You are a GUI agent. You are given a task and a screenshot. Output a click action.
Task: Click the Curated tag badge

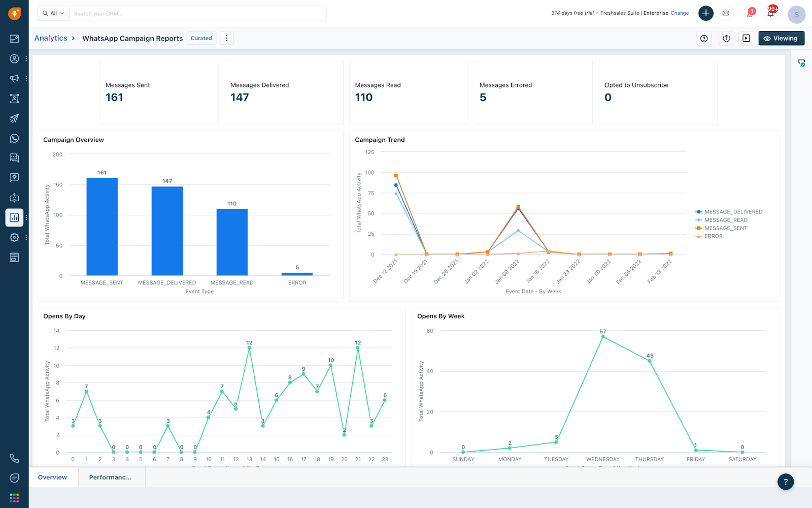[x=201, y=38]
